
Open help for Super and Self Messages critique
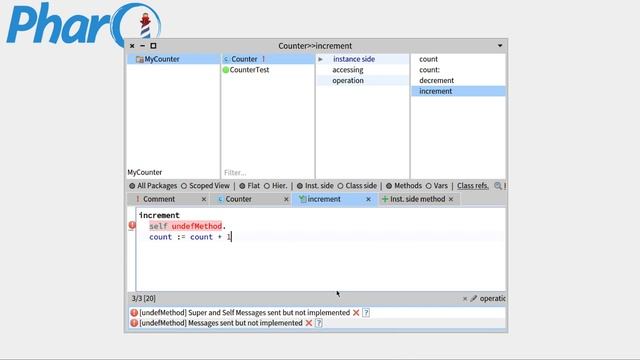[x=366, y=313]
